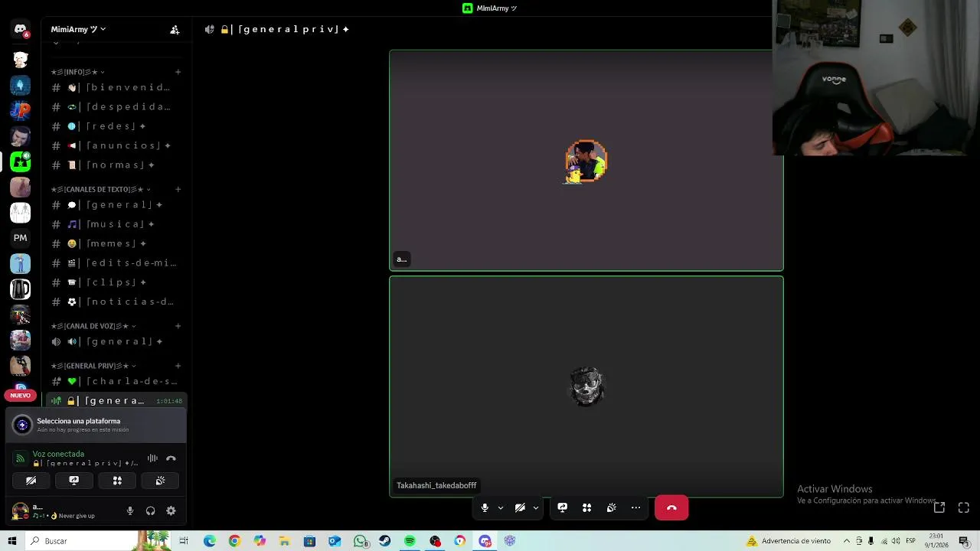
Task: Open the bienvenida channel
Action: click(115, 87)
